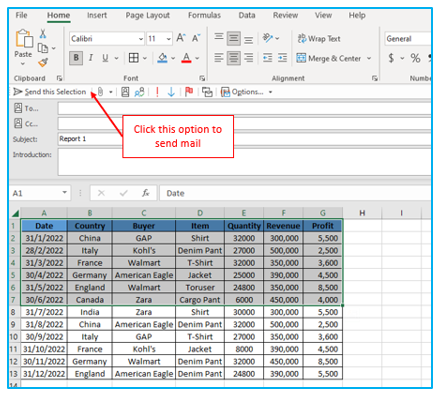Align text right
440x396 pixels.
(248, 58)
